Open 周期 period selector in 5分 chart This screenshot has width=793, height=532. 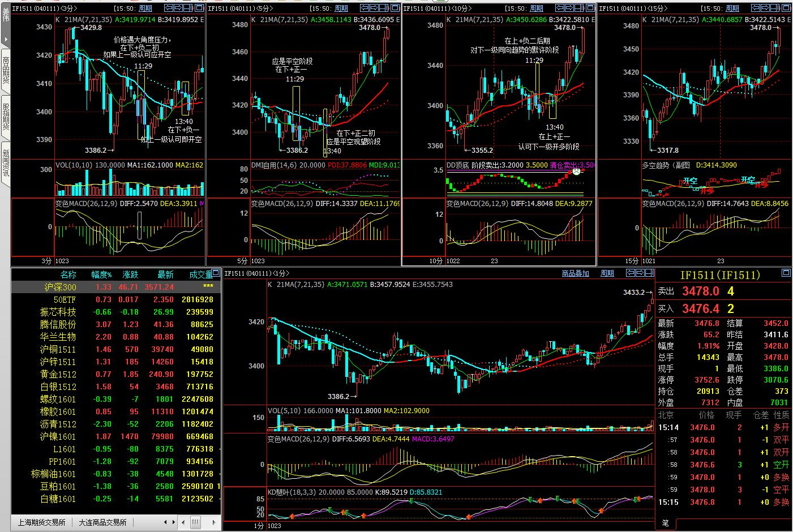(341, 8)
